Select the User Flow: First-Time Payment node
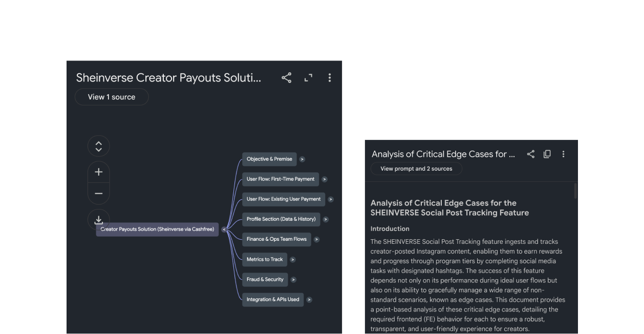 coord(281,179)
